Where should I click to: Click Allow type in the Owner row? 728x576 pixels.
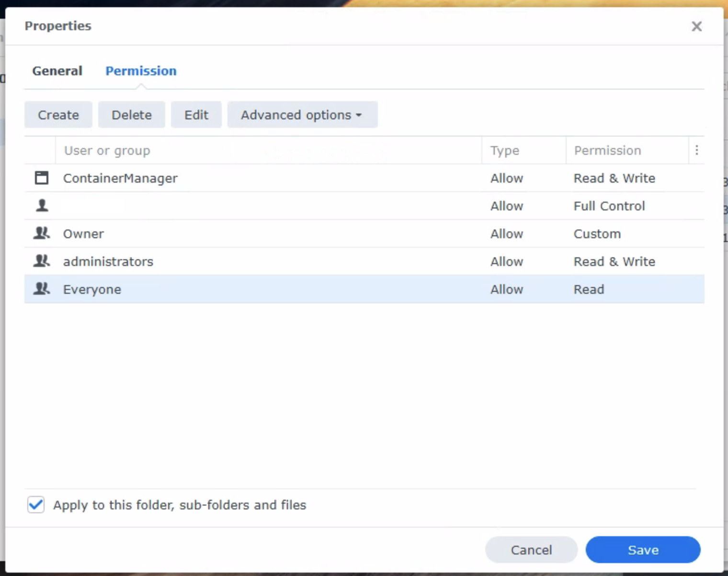[x=507, y=234]
